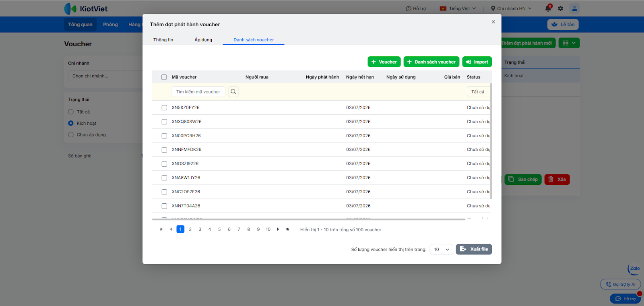The height and width of the screenshot is (306, 644).
Task: Open the column display options dropdown
Action: point(569,43)
